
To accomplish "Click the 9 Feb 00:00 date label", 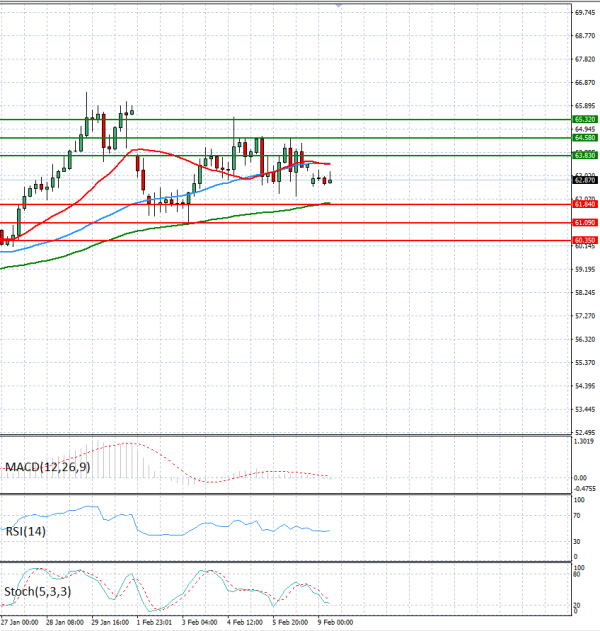I will 335,622.
